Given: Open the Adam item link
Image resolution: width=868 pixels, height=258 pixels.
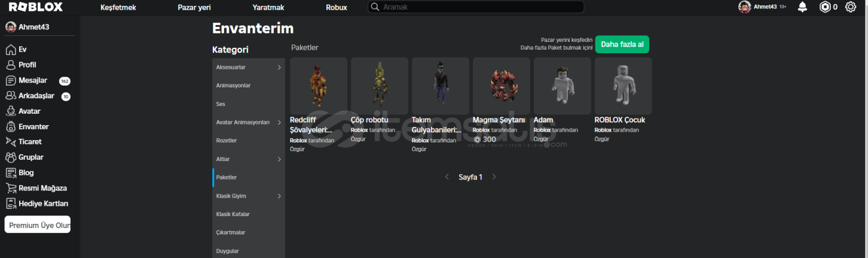Looking at the screenshot, I should coord(543,120).
